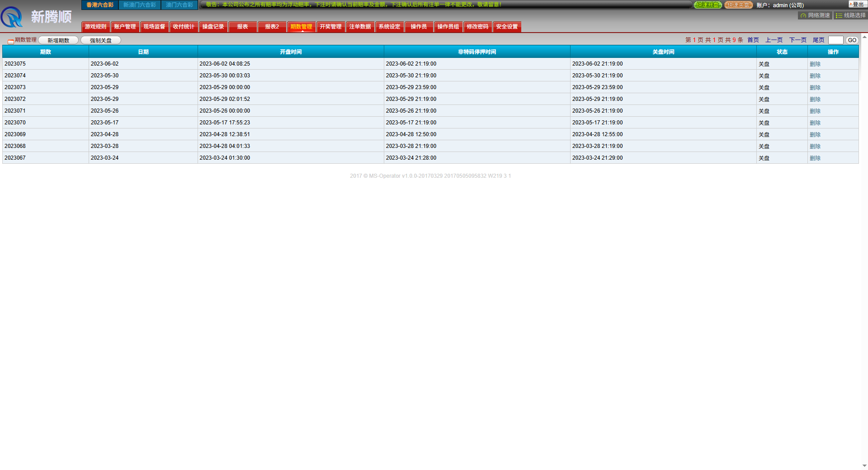This screenshot has height=470, width=868.
Task: Focus the page number input field
Action: [x=835, y=40]
